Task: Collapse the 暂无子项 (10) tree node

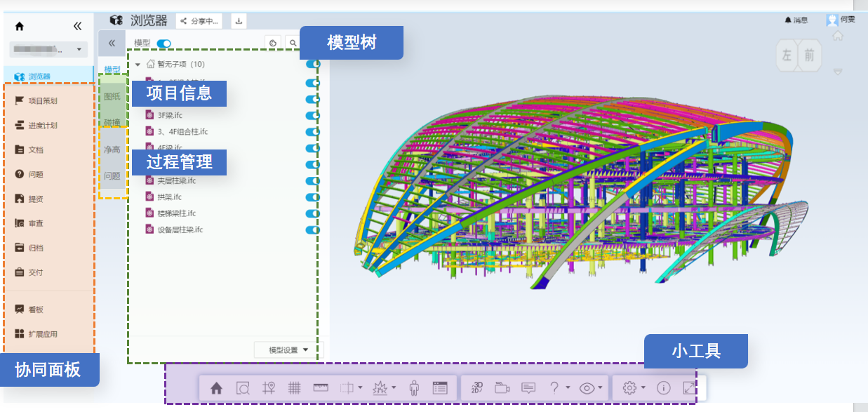Action: click(x=138, y=65)
